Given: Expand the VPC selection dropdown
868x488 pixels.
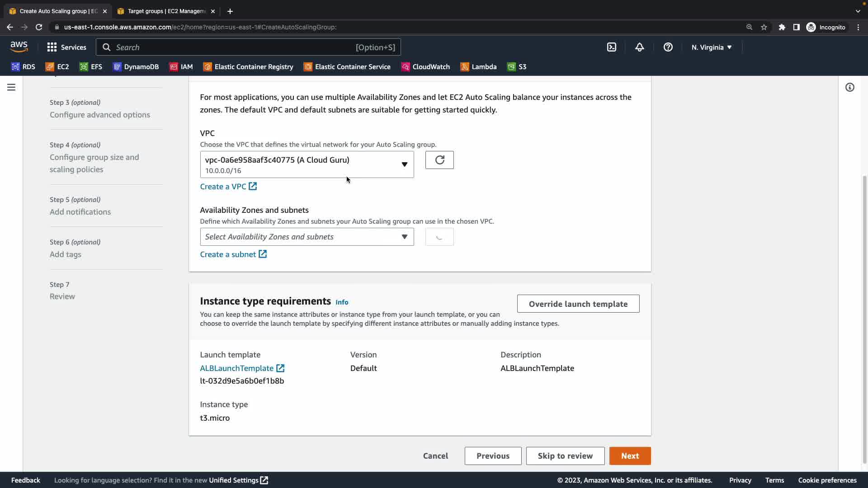Looking at the screenshot, I should tap(307, 164).
